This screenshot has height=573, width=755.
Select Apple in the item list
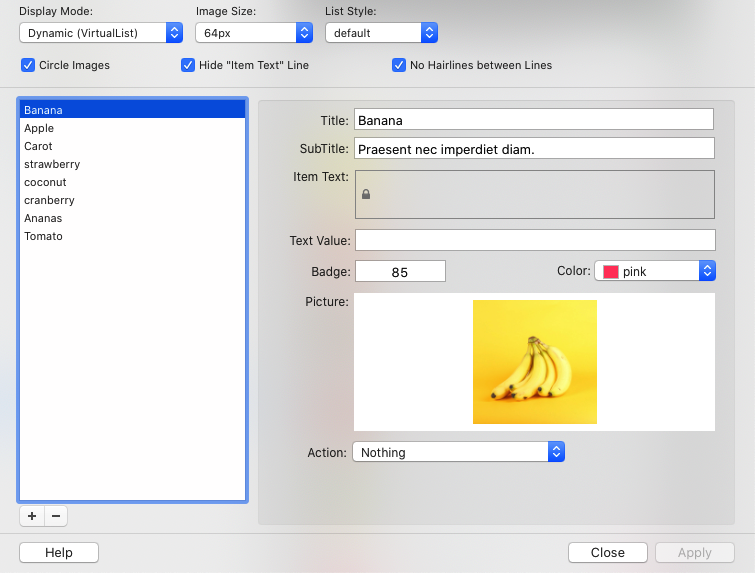coord(39,128)
